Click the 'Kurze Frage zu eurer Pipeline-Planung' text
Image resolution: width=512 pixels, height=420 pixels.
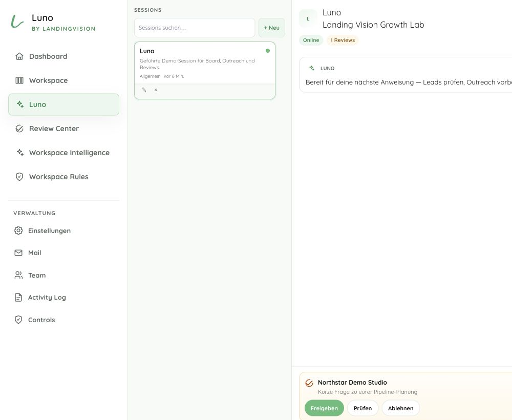tap(367, 392)
